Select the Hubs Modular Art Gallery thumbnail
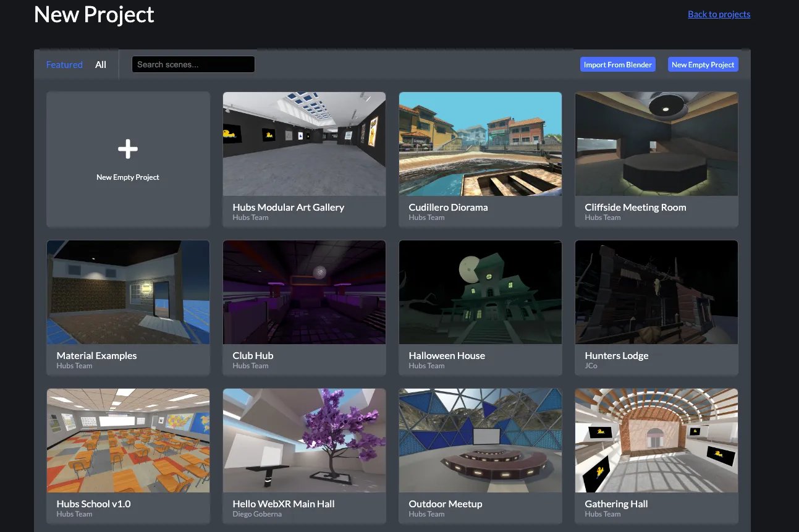The image size is (799, 532). (x=304, y=144)
